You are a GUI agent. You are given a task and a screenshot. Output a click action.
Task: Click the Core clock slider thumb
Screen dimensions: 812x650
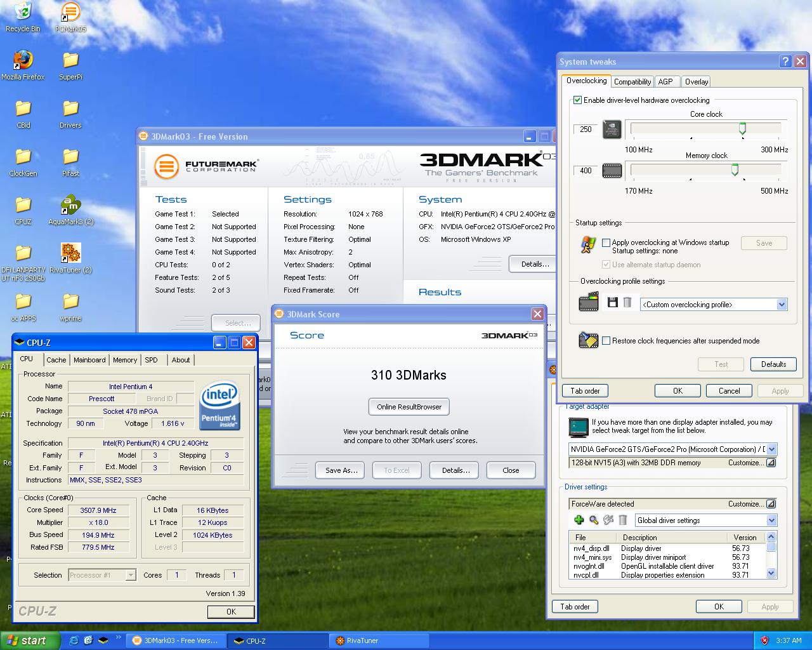click(742, 129)
